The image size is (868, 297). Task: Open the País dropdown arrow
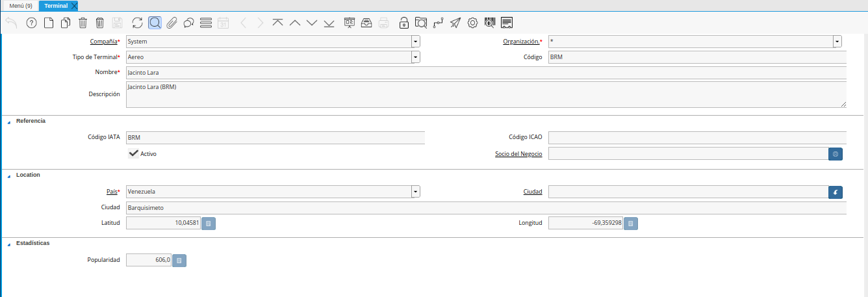[415, 192]
